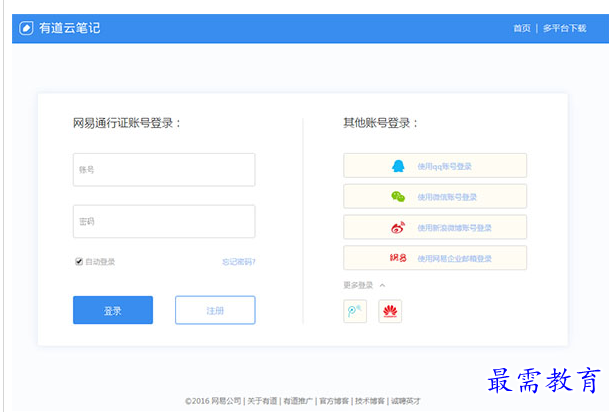
Task: Open 有道推广 footer link
Action: click(298, 401)
